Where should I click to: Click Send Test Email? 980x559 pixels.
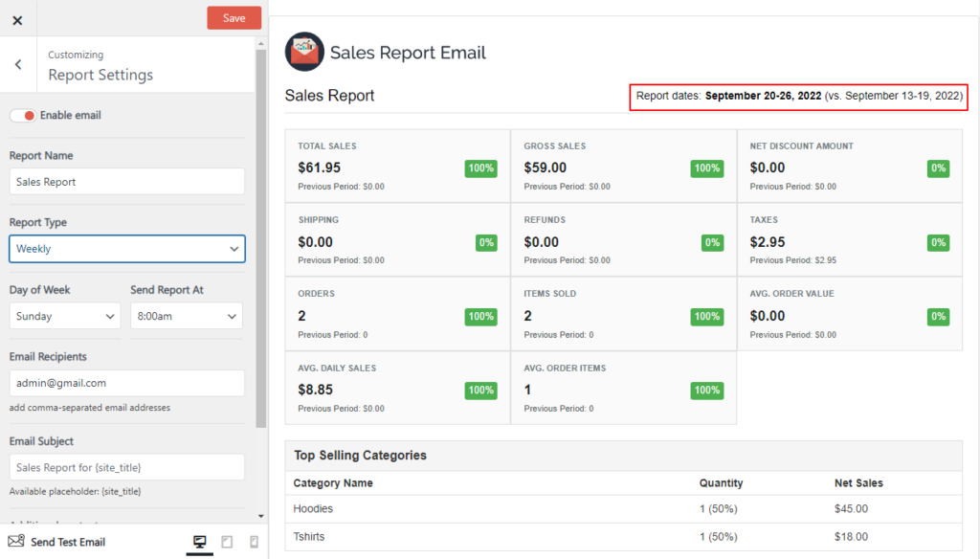click(68, 542)
